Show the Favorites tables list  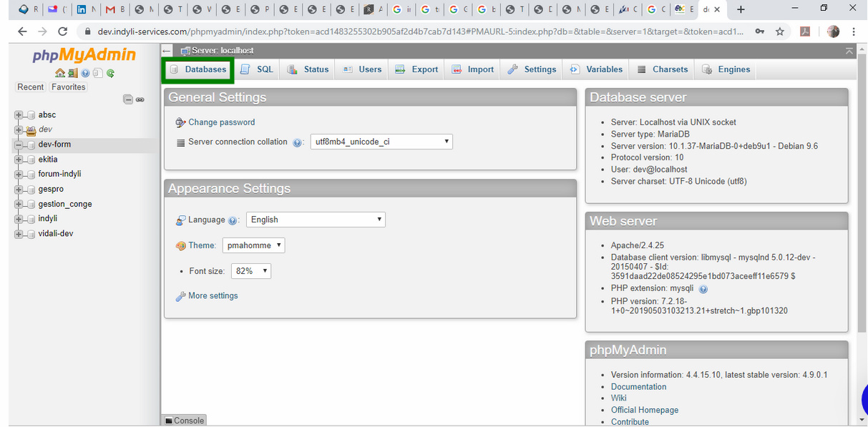tap(68, 87)
